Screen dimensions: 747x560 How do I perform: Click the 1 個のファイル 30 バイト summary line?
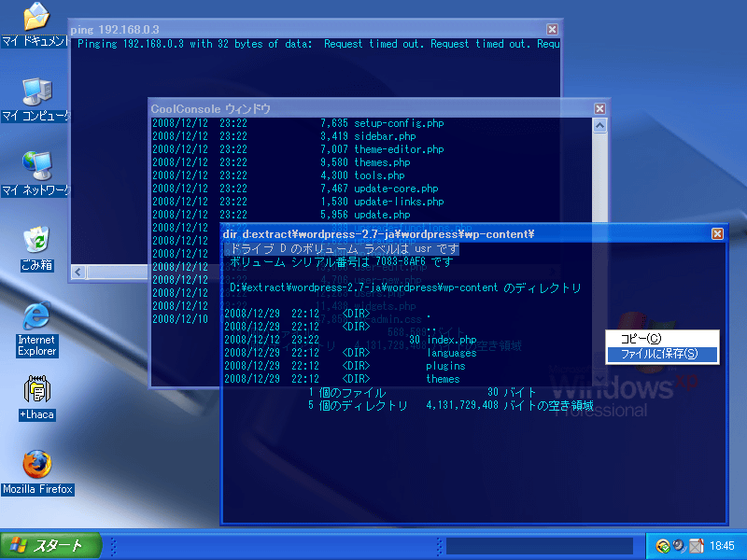tap(422, 392)
